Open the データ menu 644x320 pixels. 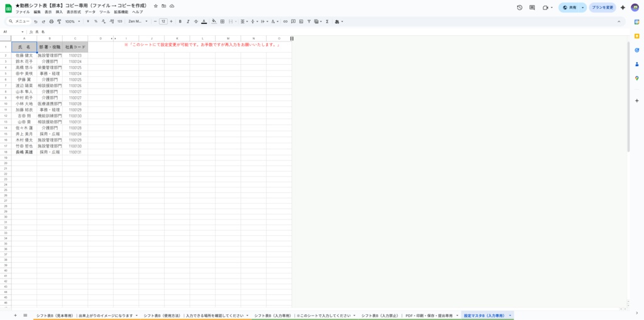tap(90, 12)
